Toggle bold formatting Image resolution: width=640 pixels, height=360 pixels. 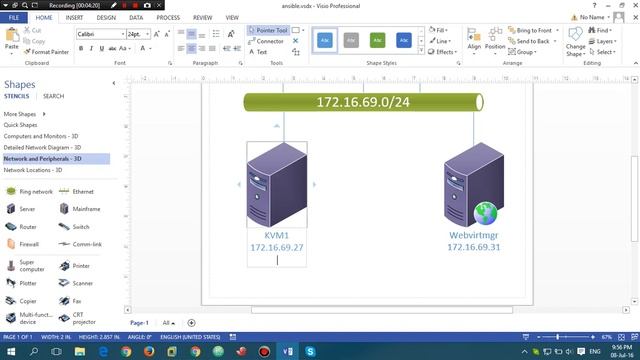[81, 49]
